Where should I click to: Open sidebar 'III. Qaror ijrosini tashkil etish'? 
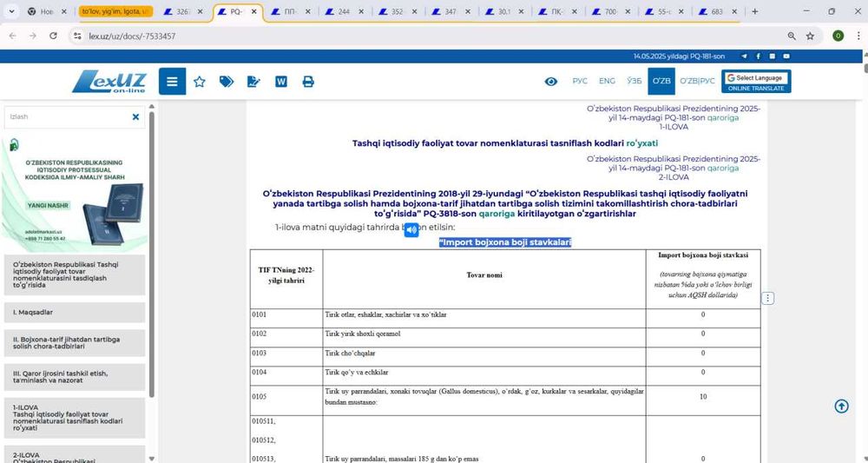(x=75, y=377)
